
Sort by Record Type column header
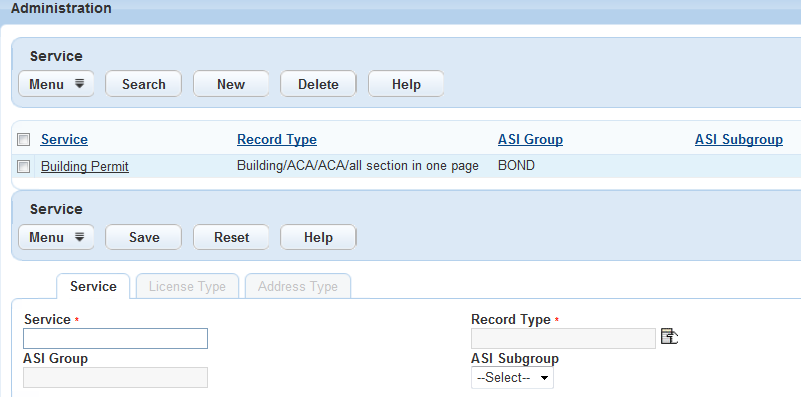point(277,139)
